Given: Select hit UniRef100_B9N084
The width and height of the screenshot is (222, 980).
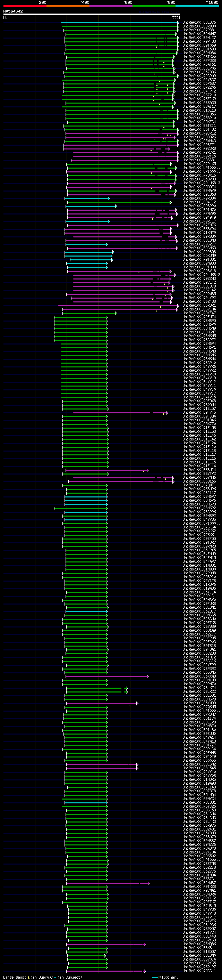Looking at the screenshot, I should pyautogui.click(x=199, y=53).
